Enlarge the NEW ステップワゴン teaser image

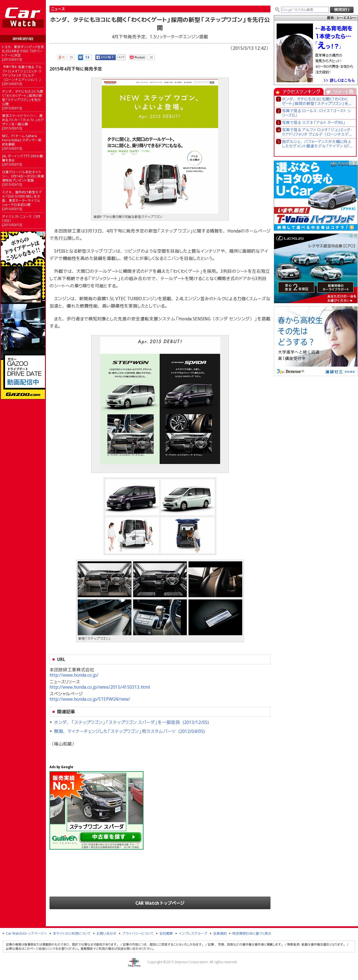tap(160, 146)
